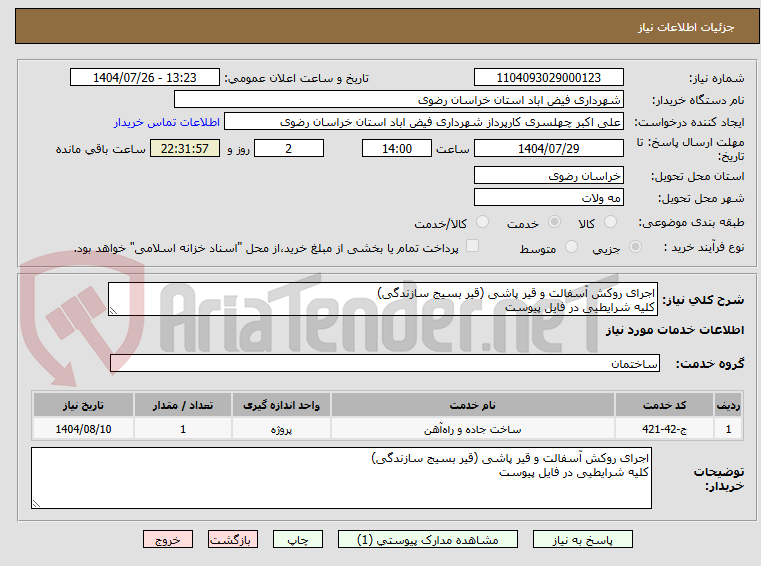Click the شماره نیاز field 1104093029000123
This screenshot has width=761, height=566.
point(548,77)
